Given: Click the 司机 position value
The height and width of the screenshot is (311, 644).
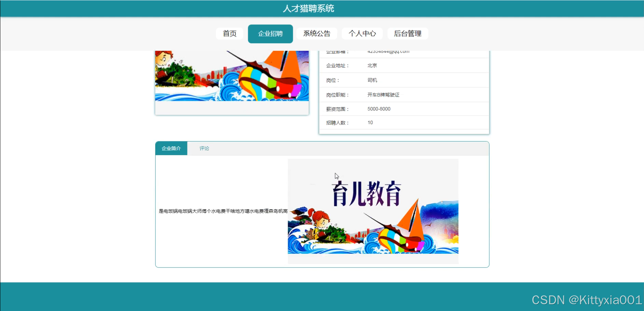Looking at the screenshot, I should tap(372, 80).
